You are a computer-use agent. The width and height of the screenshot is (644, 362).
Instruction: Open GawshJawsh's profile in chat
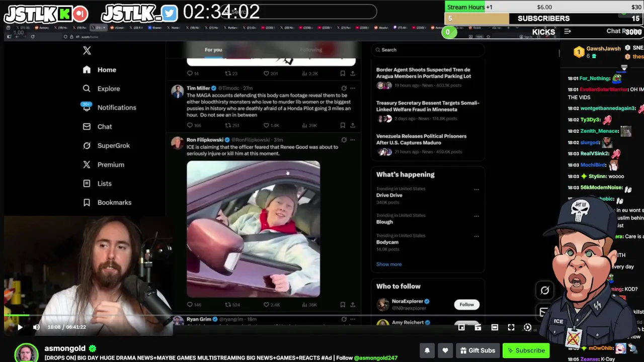[604, 49]
